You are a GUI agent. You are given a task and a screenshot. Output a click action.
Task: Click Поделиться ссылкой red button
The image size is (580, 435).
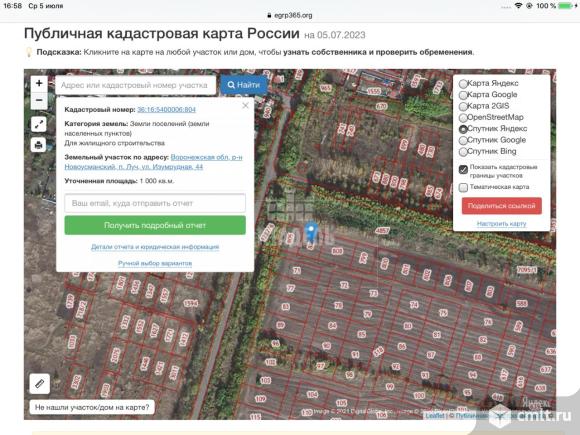click(502, 206)
